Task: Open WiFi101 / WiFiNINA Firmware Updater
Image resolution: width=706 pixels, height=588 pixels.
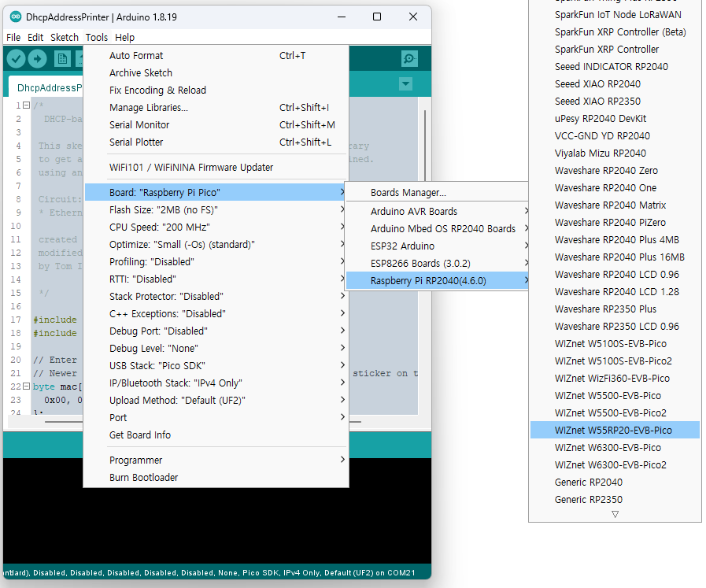Action: pos(216,168)
